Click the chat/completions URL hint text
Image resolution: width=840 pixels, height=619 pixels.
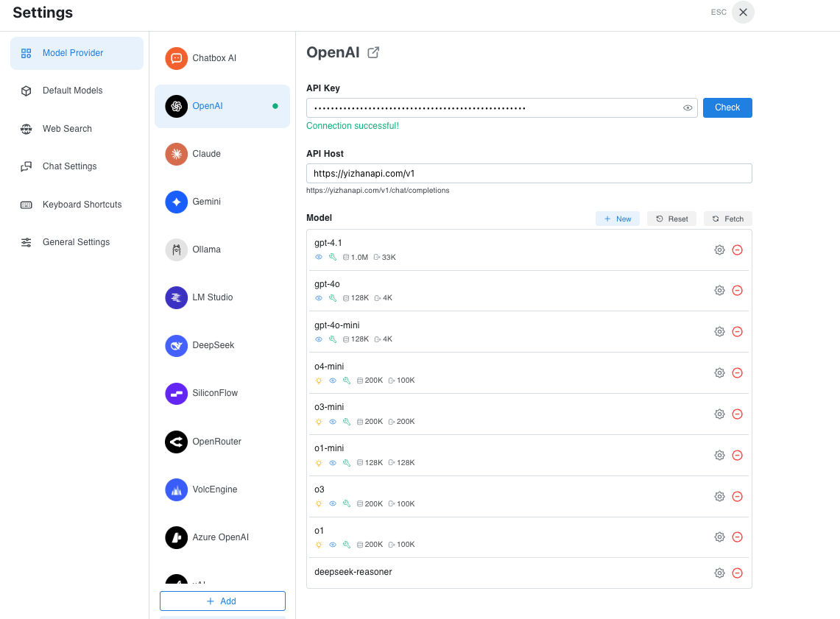pos(378,191)
